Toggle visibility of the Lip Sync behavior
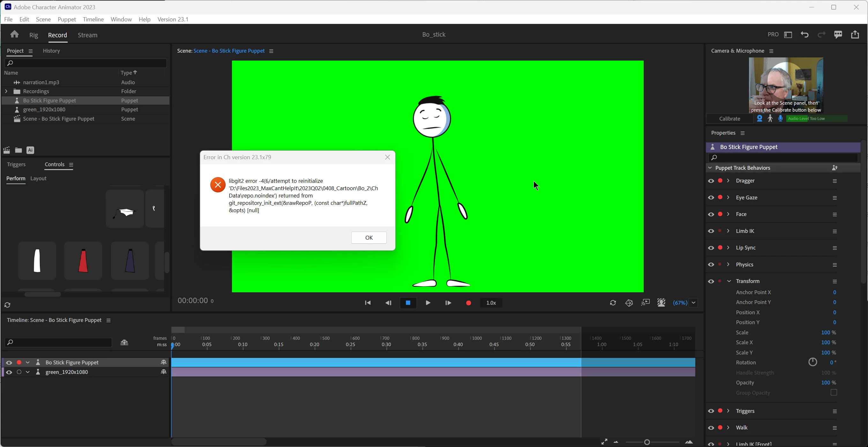This screenshot has height=447, width=868. pos(711,248)
